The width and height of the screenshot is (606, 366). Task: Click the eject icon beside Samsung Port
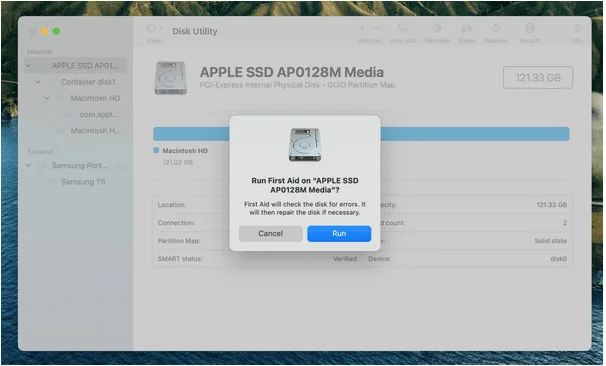(x=120, y=165)
